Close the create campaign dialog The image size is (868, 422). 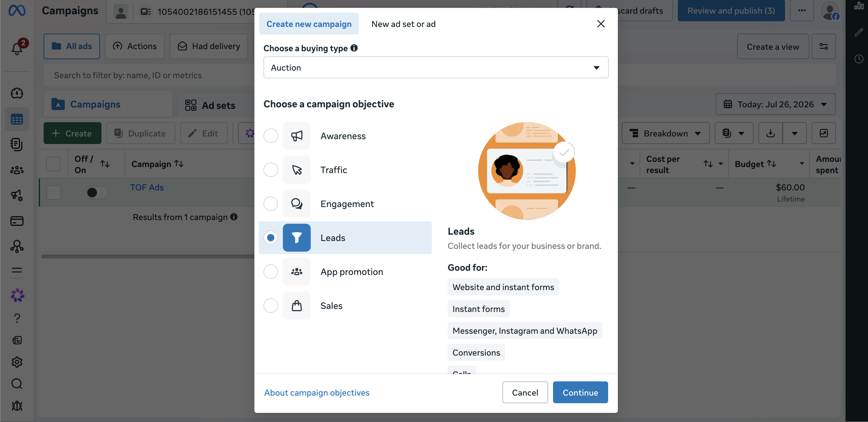point(601,24)
